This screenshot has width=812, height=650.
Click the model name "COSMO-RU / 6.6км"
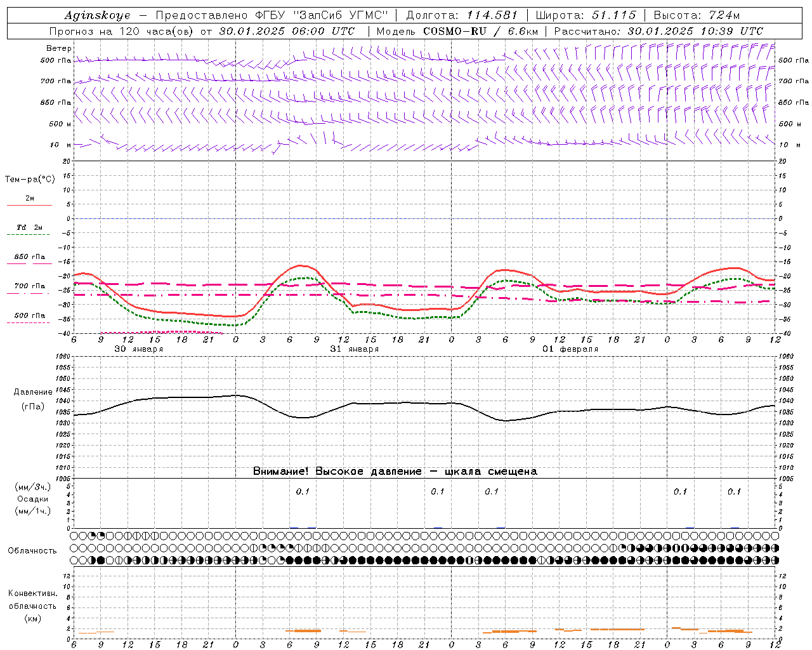(x=480, y=31)
